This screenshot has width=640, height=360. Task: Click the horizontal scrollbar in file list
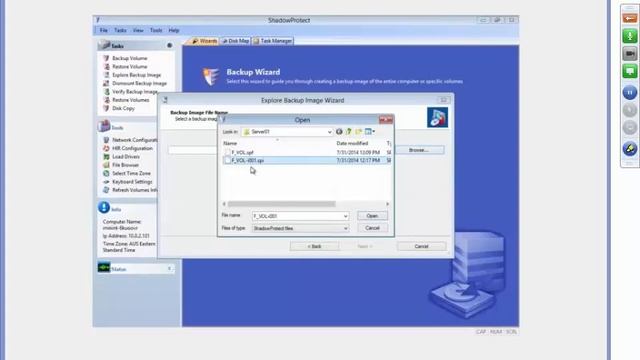tap(282, 204)
